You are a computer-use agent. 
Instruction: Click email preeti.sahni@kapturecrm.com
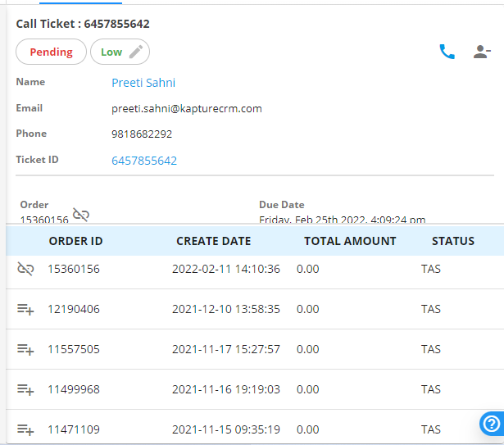187,109
